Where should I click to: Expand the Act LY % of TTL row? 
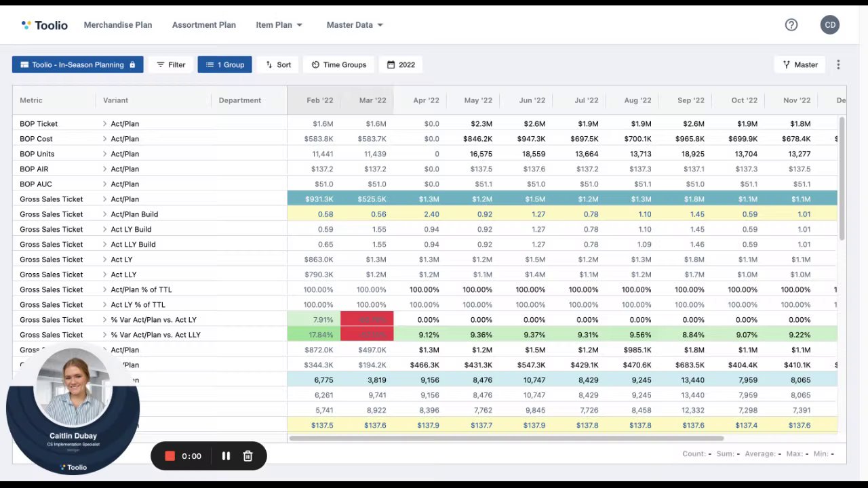click(x=105, y=305)
